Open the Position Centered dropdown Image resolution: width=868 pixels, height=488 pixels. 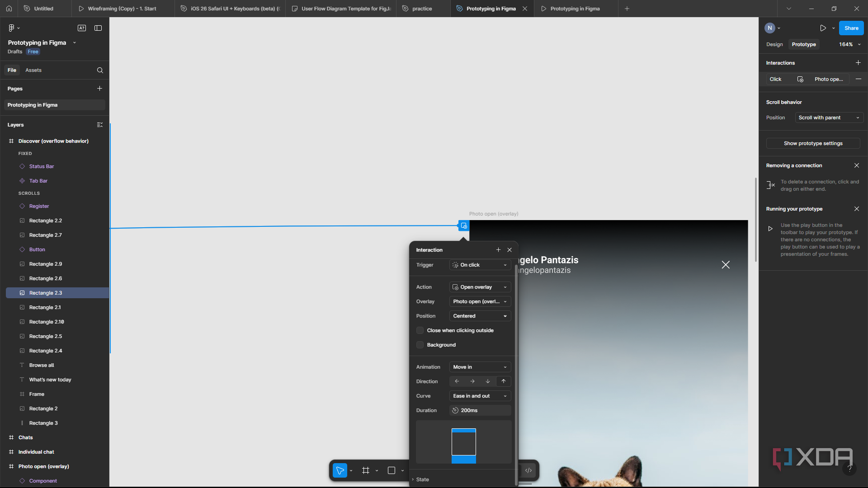coord(480,316)
